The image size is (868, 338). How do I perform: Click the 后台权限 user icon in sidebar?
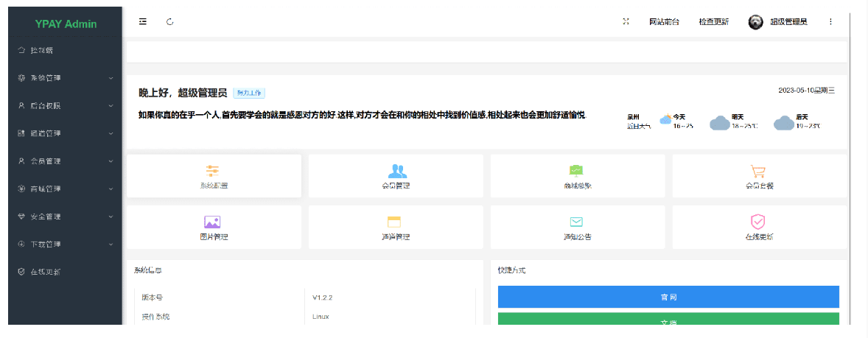(21, 105)
